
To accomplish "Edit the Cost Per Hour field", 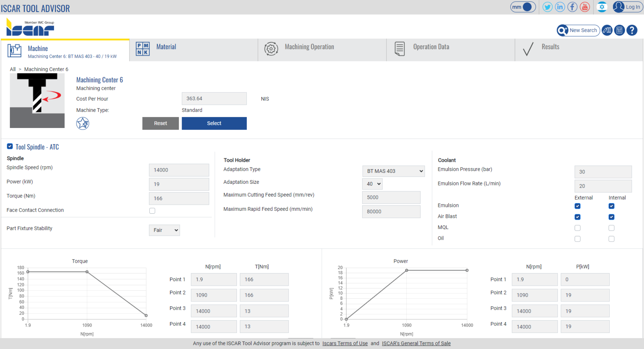I will [214, 98].
